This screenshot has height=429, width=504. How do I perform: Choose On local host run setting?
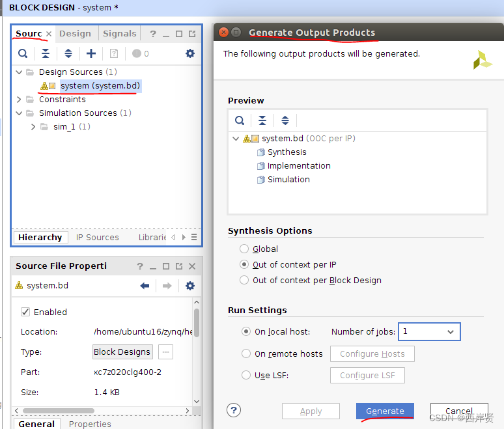click(246, 331)
